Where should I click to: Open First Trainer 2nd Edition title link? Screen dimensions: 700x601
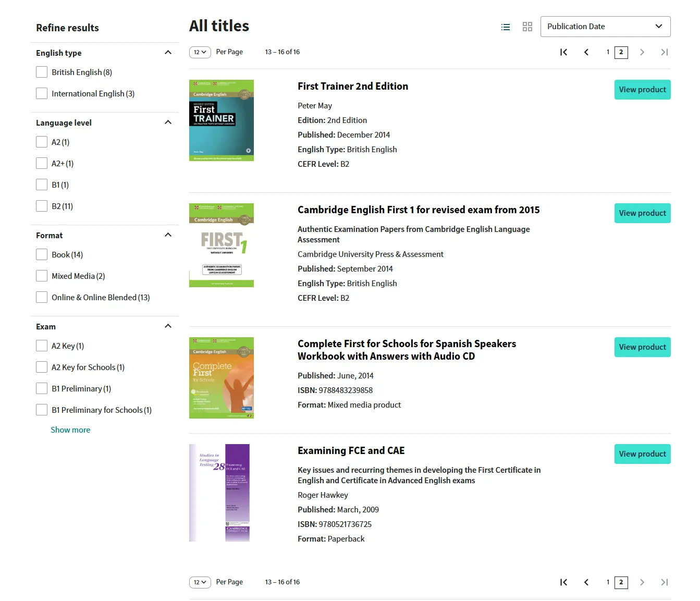[x=353, y=87]
